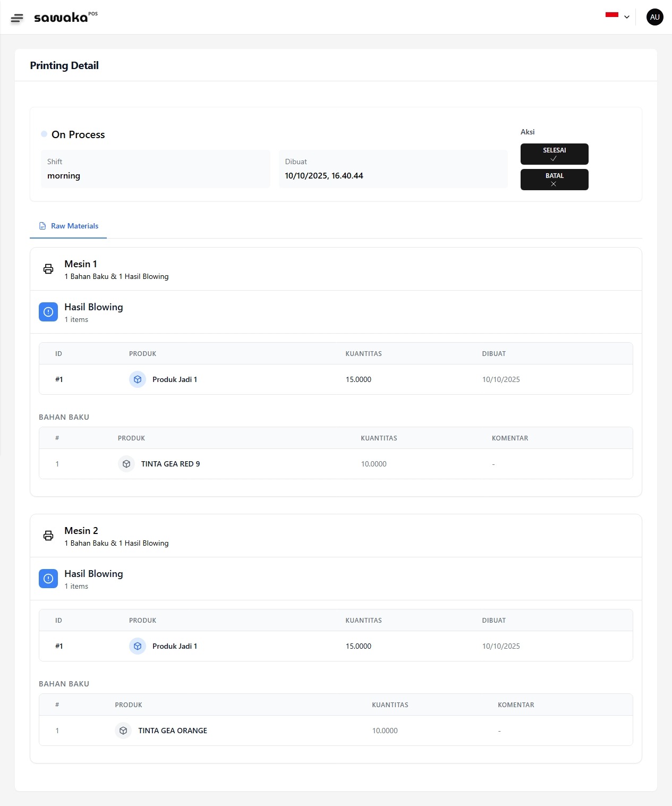Click the cube icon next to TINTA GEA RED 9
672x806 pixels.
[126, 464]
